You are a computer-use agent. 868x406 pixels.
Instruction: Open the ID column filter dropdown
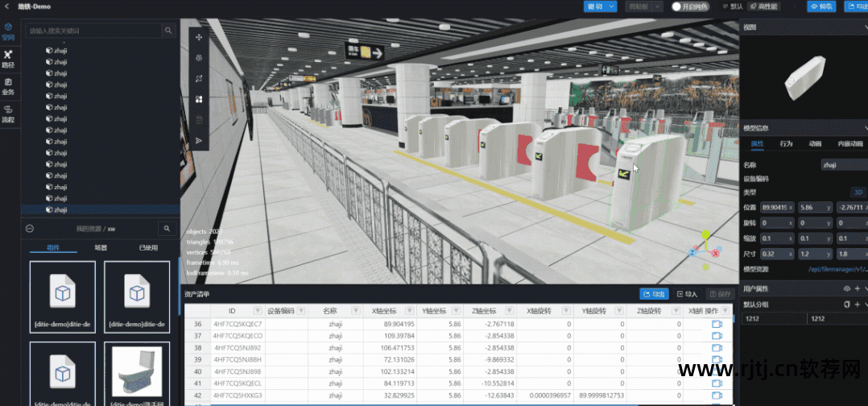258,311
